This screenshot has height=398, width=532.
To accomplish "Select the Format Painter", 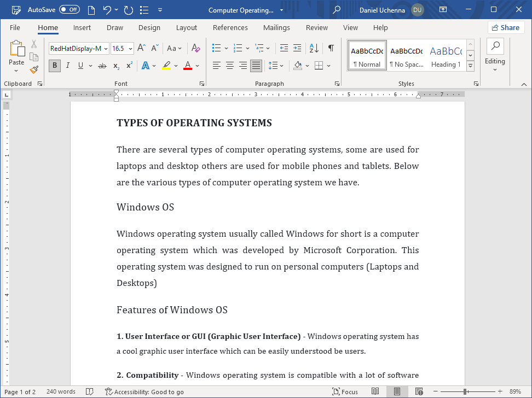I will coord(33,69).
